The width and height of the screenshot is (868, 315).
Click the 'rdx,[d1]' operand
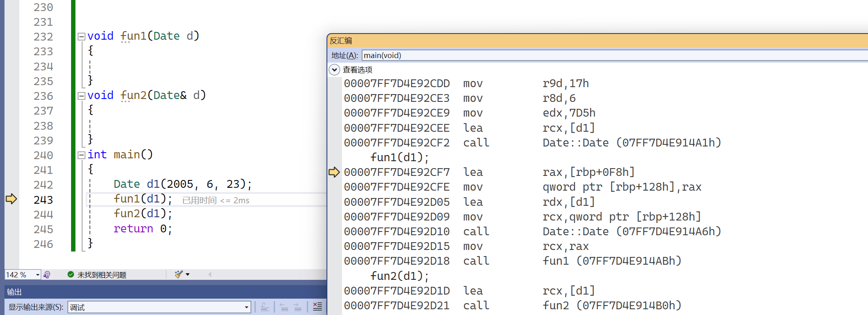[x=569, y=202]
